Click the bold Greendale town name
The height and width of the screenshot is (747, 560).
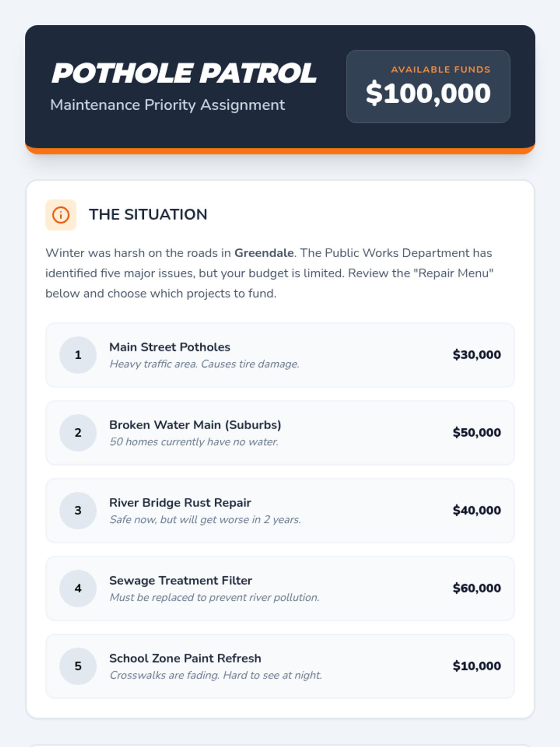(264, 253)
